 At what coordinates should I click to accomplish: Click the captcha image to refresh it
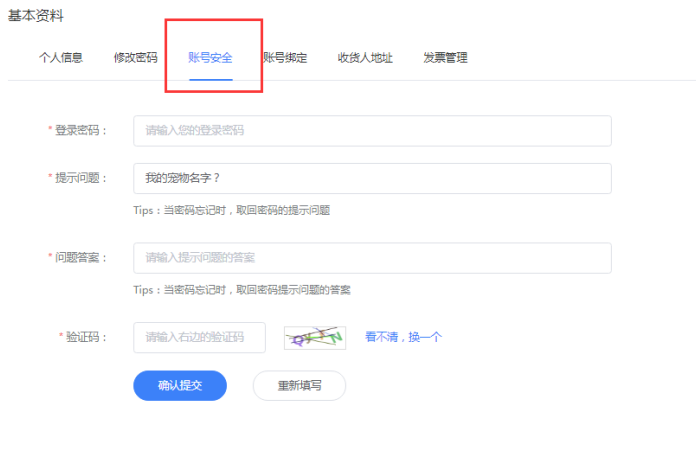315,337
